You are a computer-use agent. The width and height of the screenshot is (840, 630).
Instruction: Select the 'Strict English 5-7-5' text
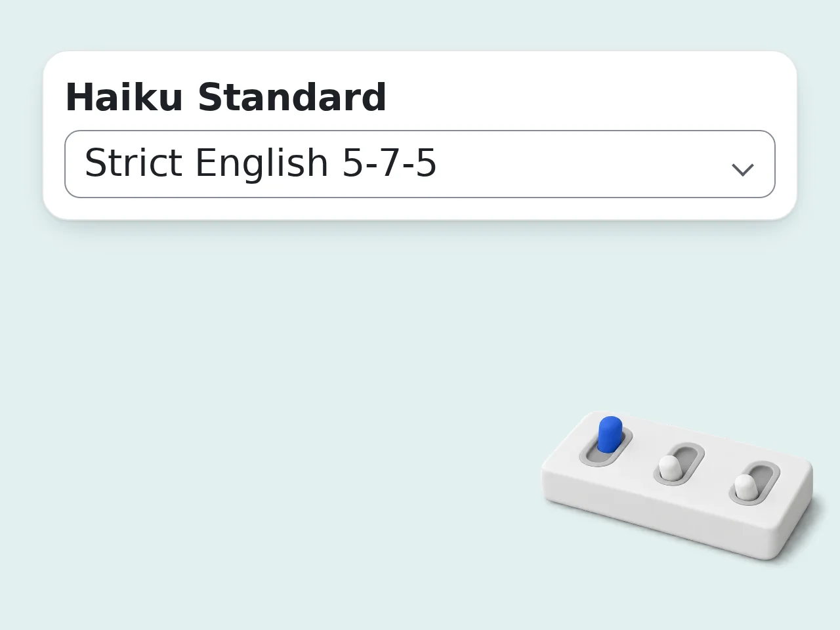pos(261,163)
